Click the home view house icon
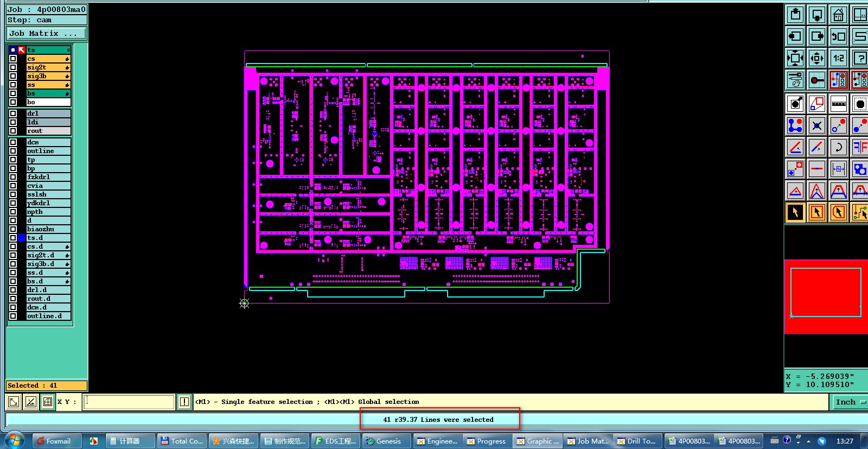The height and width of the screenshot is (449, 868). pos(839,15)
